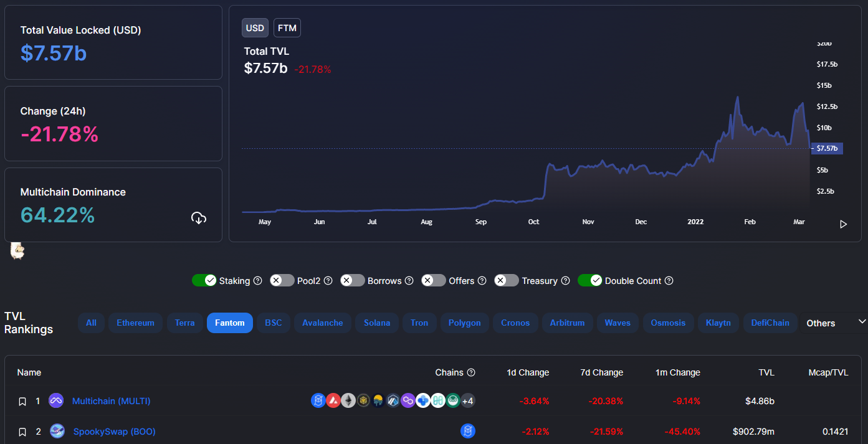
Task: Click the SpookySwap ghost logo
Action: coord(57,431)
